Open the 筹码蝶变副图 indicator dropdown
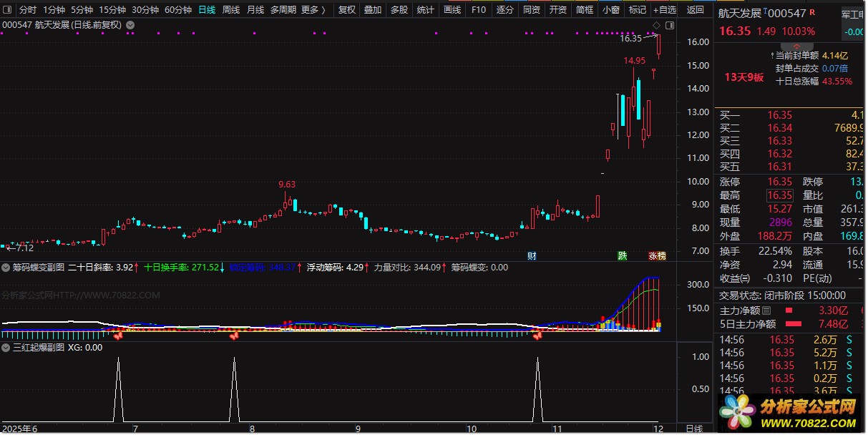 click(x=6, y=268)
